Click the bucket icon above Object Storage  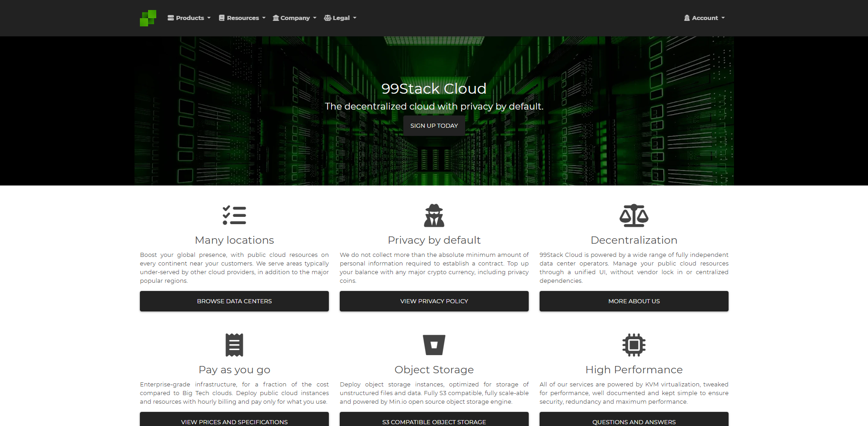coord(434,345)
